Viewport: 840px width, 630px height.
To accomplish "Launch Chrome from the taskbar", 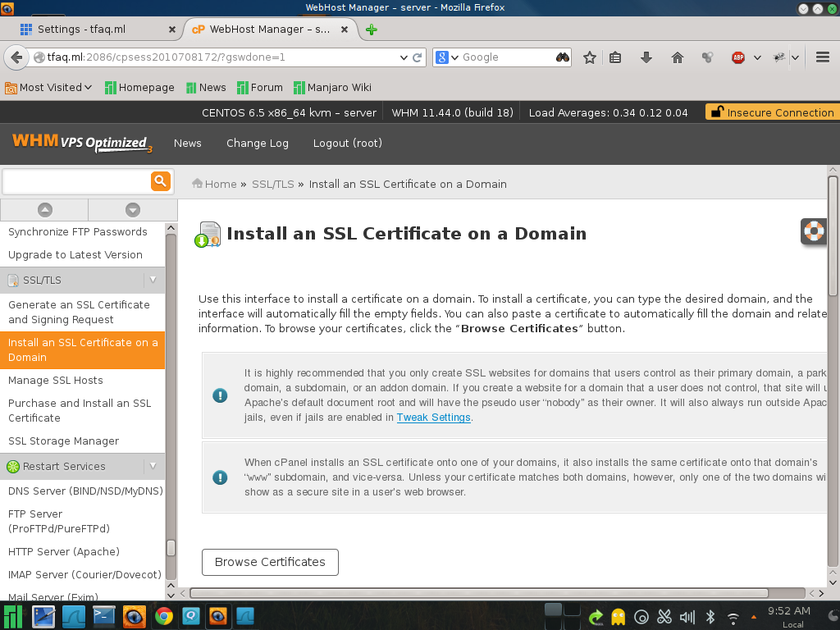I will click(x=164, y=616).
